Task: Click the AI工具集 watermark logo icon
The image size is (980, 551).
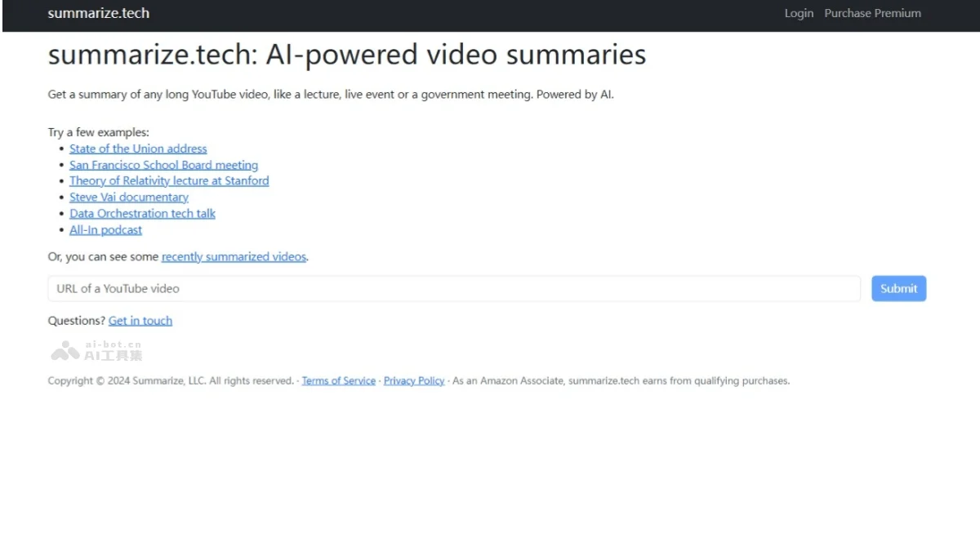Action: [64, 350]
